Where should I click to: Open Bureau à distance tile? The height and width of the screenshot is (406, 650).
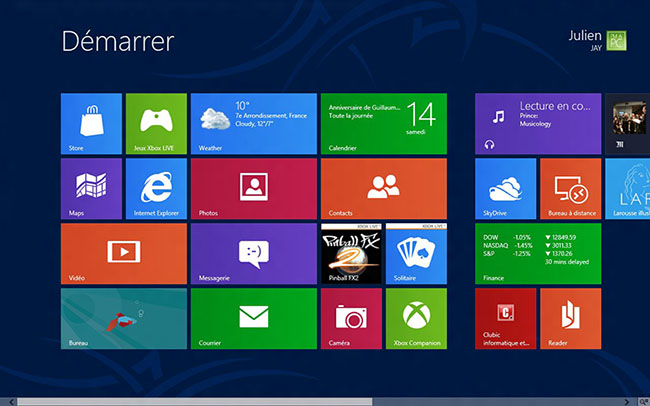(x=570, y=189)
